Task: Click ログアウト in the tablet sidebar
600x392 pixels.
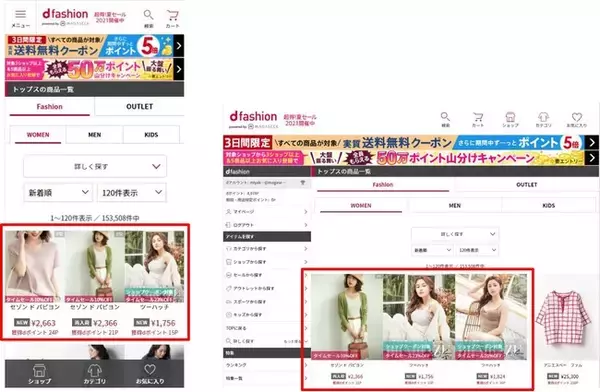Action: (x=267, y=225)
